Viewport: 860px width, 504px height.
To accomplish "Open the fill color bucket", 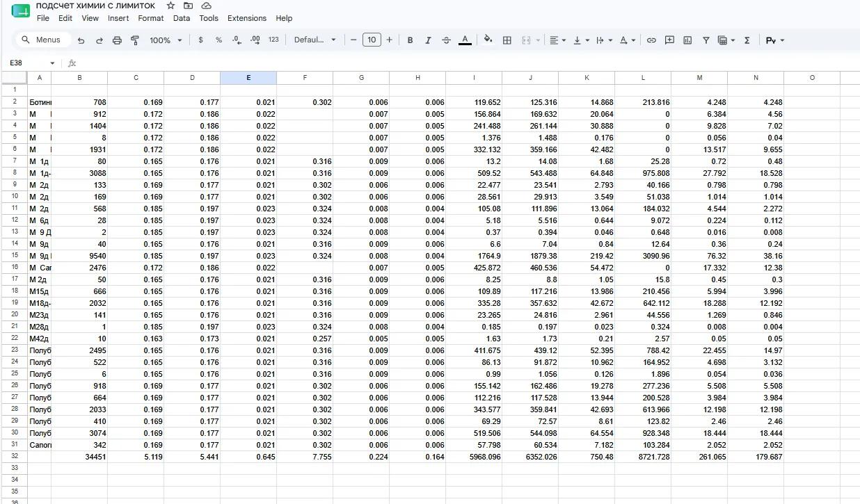I will tap(488, 40).
